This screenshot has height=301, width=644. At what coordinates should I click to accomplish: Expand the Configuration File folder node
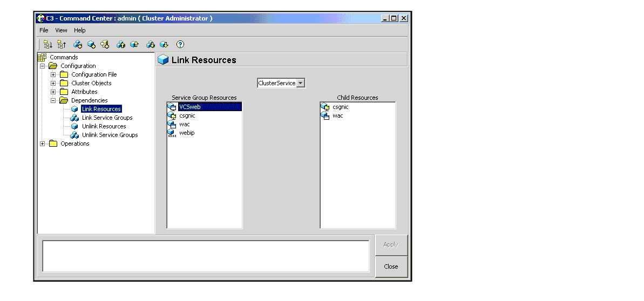[x=53, y=75]
